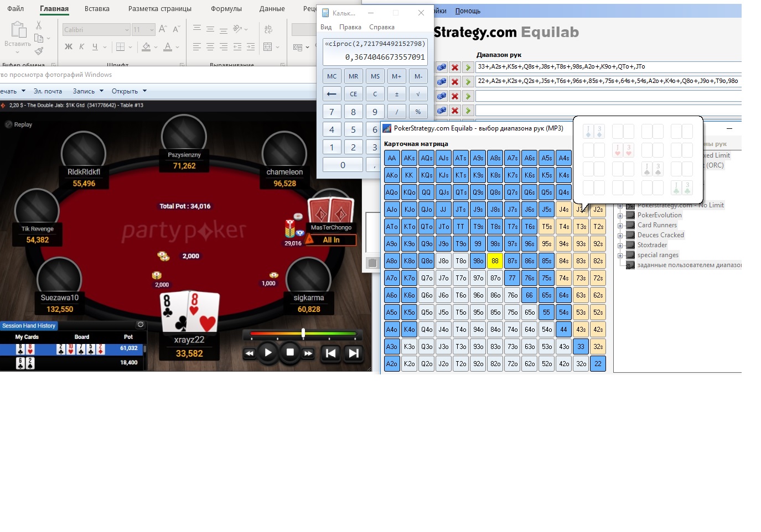
Task: Click Эл. почта in Photo Viewer toolbar
Action: click(48, 91)
